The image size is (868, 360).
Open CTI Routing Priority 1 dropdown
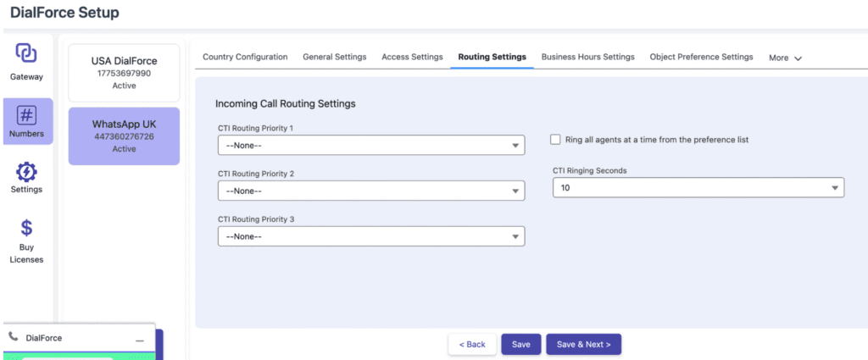370,146
